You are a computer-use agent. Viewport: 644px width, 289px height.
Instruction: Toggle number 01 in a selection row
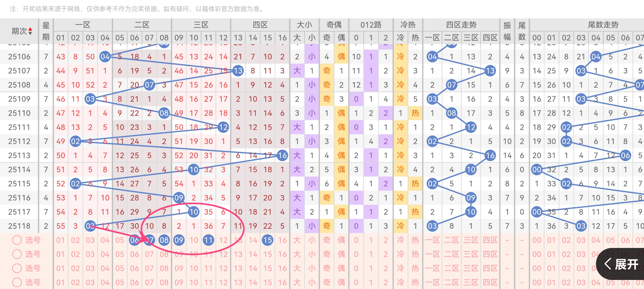(61, 240)
